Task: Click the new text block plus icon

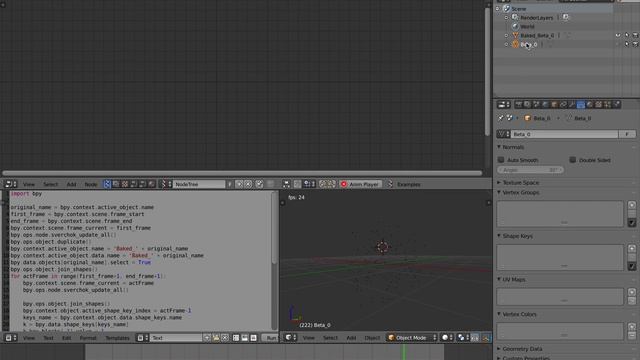Action: click(207, 338)
